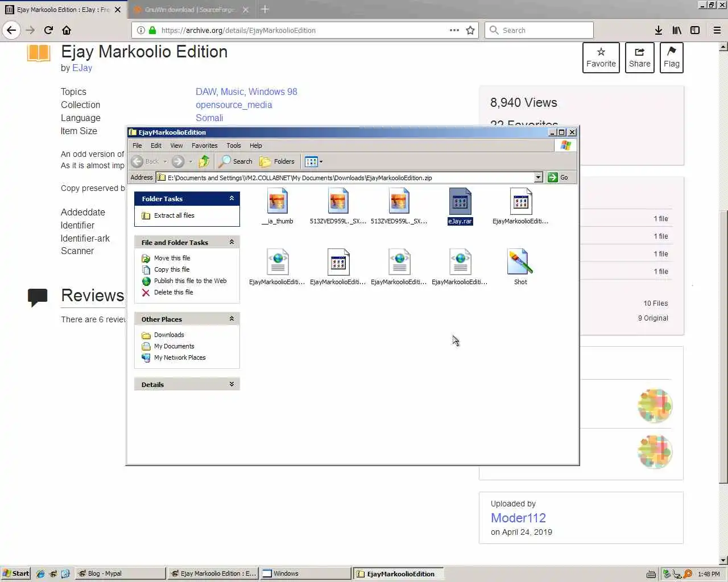728x582 pixels.
Task: Open the Somali language link
Action: tap(209, 118)
